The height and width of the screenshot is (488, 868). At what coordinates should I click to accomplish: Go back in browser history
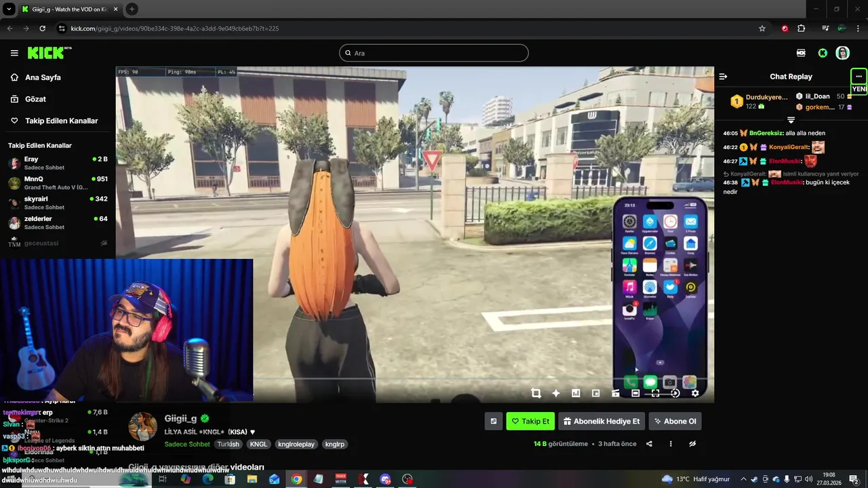coord(9,28)
